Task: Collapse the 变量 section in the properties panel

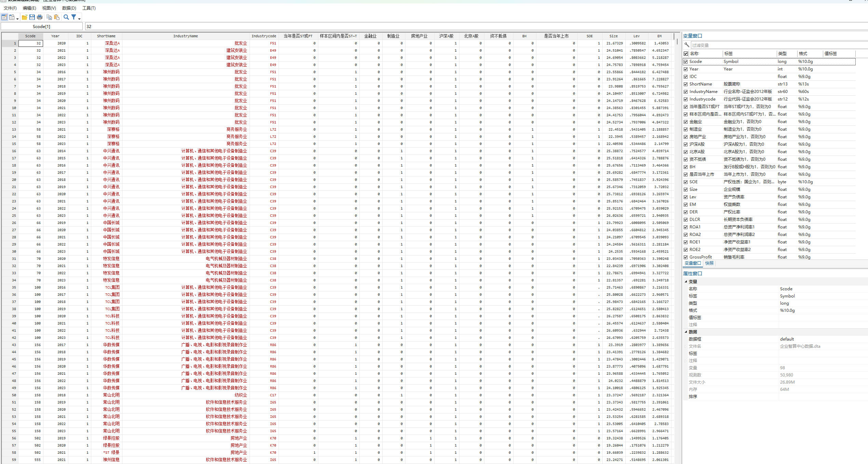Action: pos(686,281)
